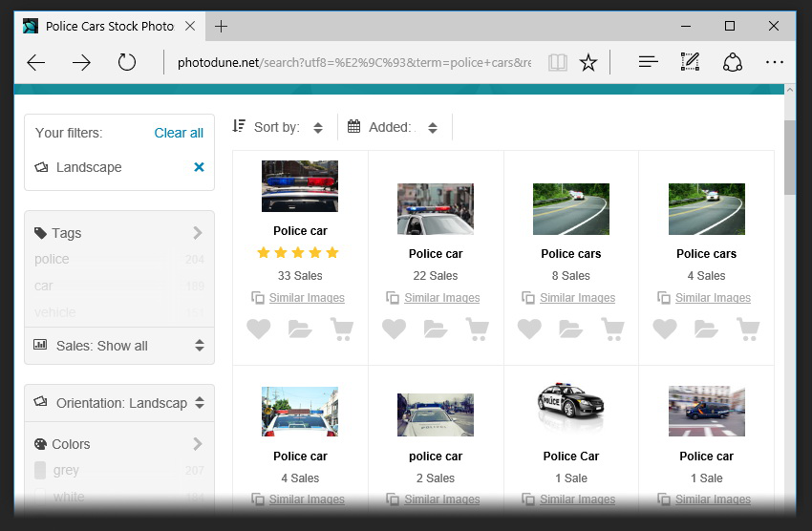
Task: Open the 2 Sales police car thumbnail
Action: [436, 415]
